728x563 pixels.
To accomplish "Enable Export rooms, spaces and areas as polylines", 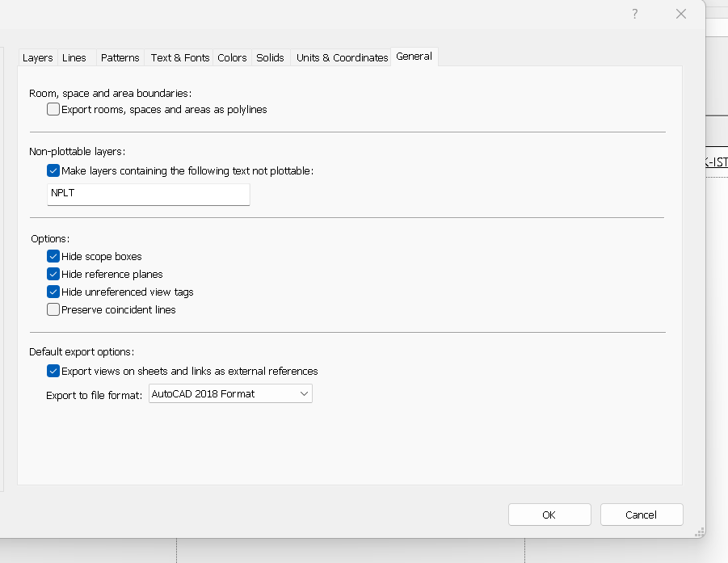I will click(x=53, y=109).
